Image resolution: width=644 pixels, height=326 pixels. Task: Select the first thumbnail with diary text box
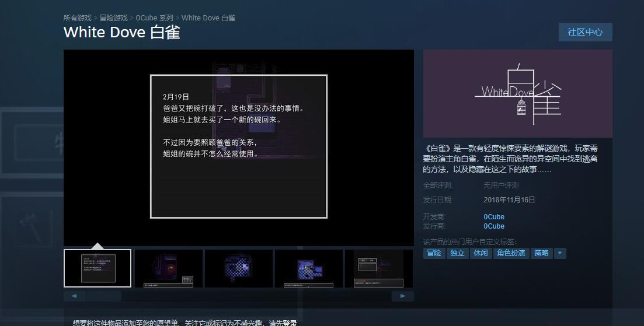[98, 268]
